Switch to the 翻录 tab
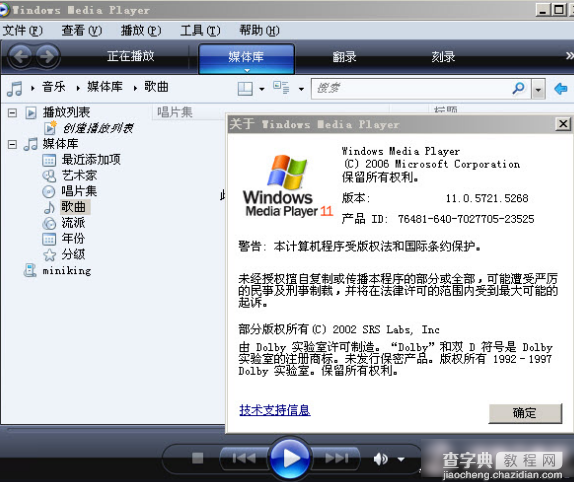The width and height of the screenshot is (574, 482). click(x=344, y=57)
